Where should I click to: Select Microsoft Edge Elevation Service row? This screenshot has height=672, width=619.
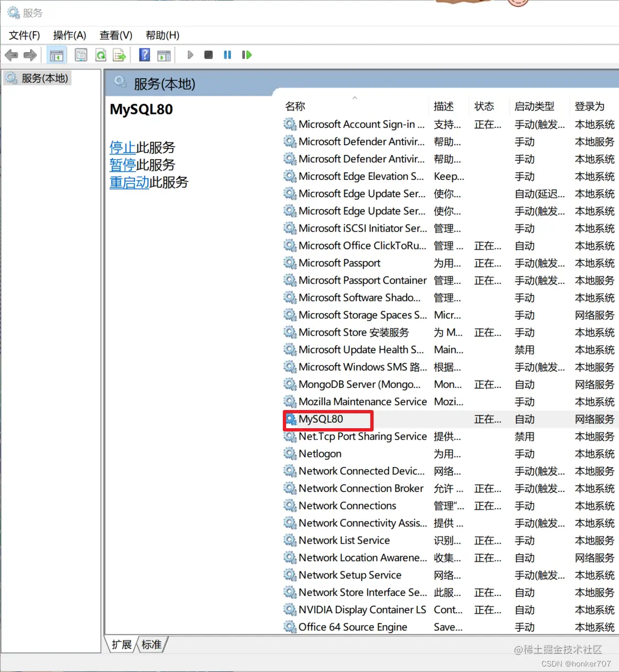point(450,176)
